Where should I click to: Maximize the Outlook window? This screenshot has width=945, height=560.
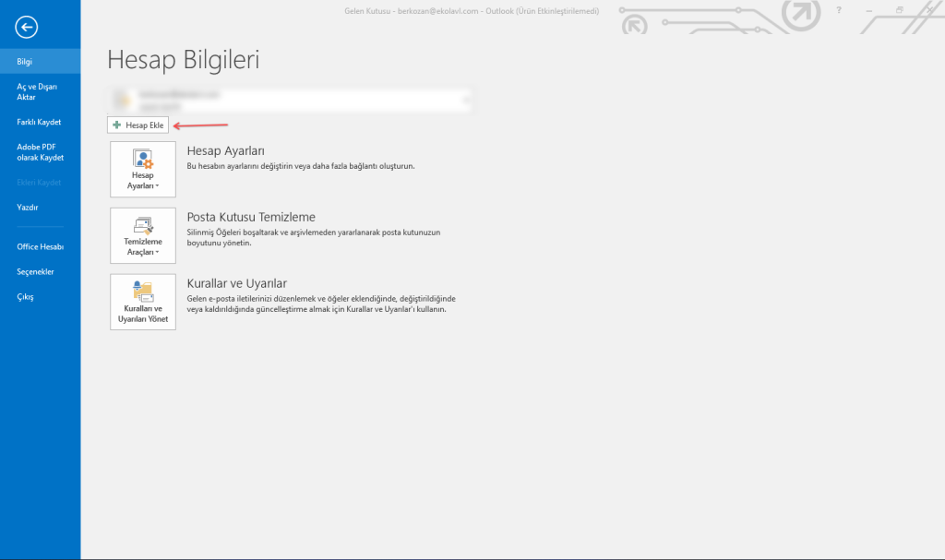pyautogui.click(x=899, y=10)
